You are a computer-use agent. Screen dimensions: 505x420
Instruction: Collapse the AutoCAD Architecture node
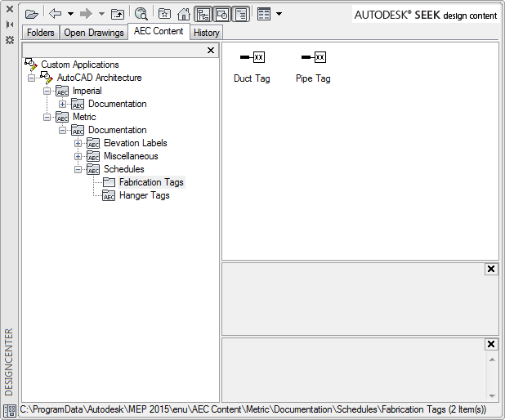(x=31, y=78)
